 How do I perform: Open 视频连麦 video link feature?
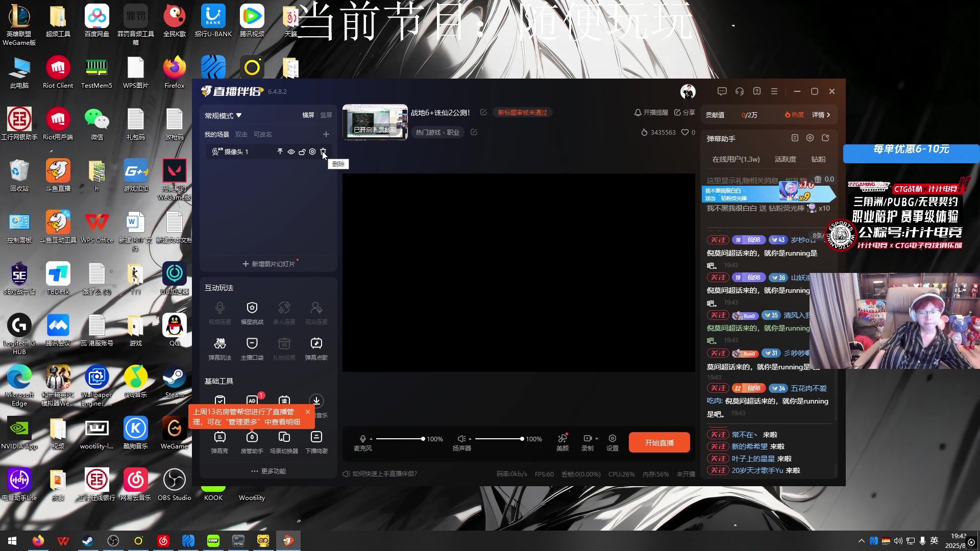[x=220, y=313]
